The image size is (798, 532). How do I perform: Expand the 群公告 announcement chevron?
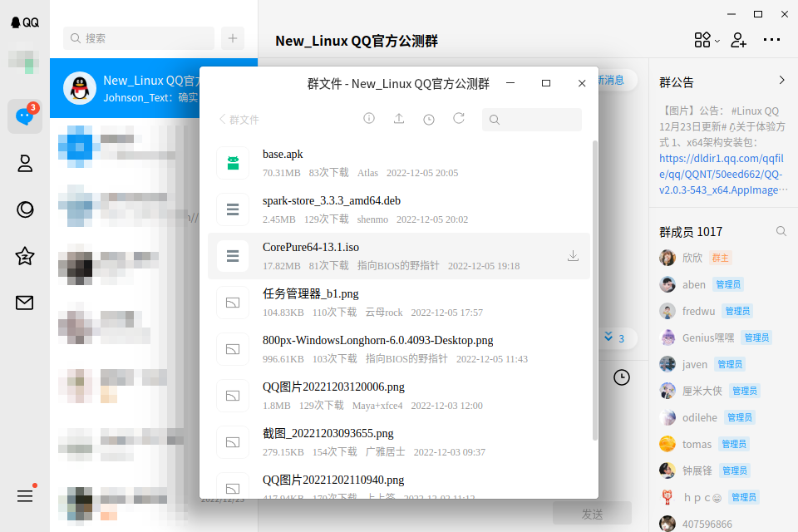pos(781,81)
